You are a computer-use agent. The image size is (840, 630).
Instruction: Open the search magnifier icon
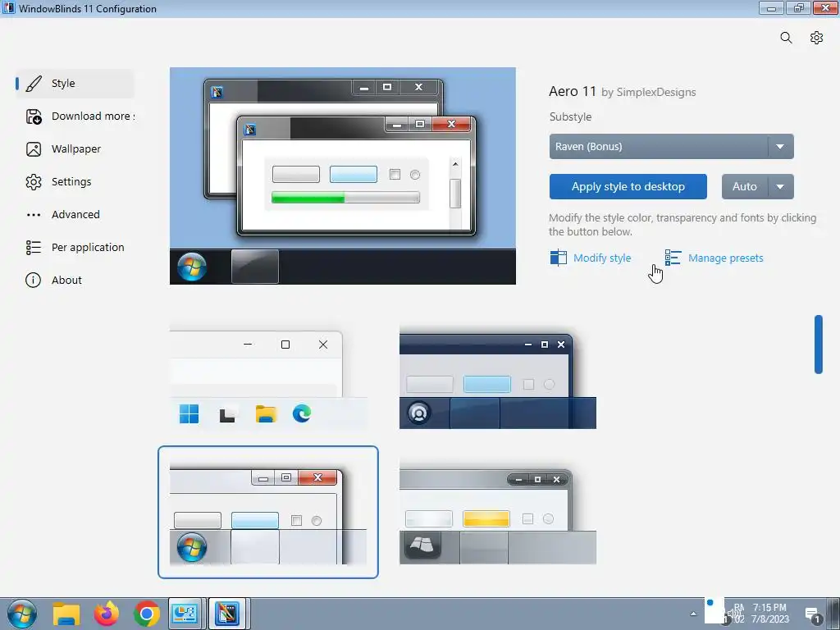786,38
